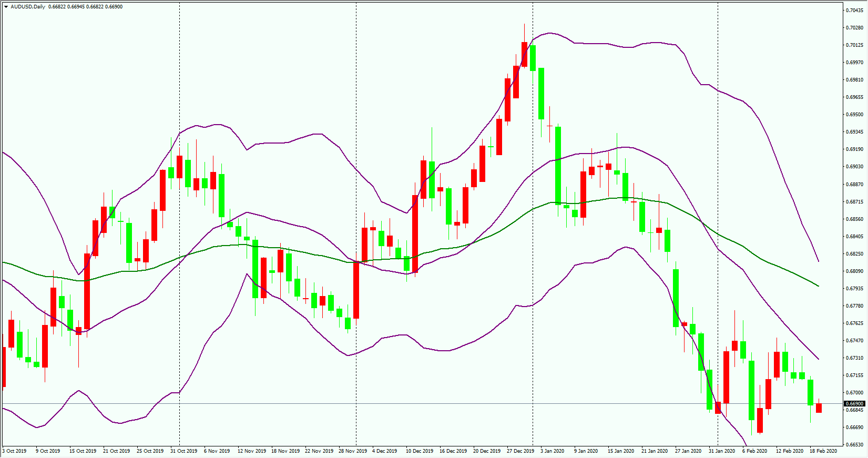
Task: Select the 16 Dec 2019 time axis label
Action: point(453,451)
